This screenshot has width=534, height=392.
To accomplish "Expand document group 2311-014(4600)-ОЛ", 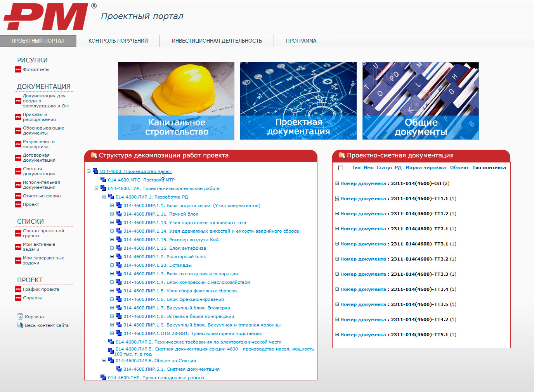I will click(337, 183).
